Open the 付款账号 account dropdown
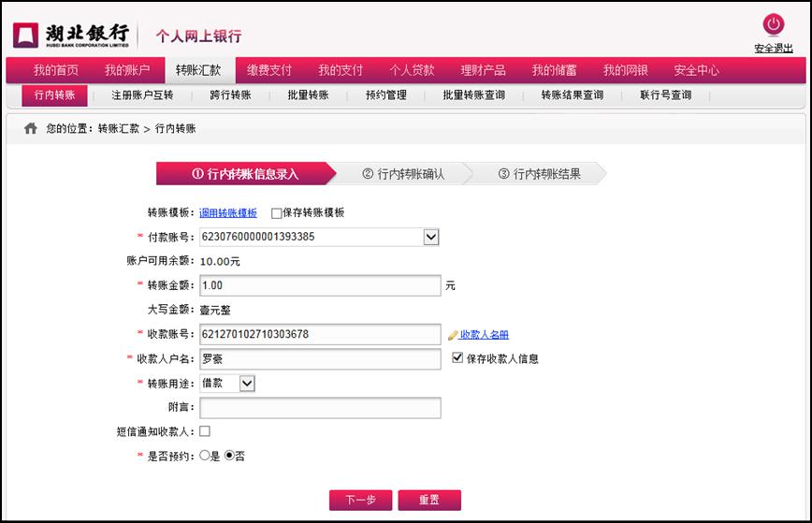 [x=430, y=238]
